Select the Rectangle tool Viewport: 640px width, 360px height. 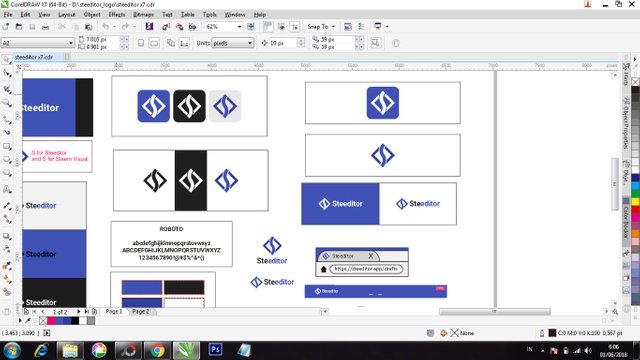7,146
